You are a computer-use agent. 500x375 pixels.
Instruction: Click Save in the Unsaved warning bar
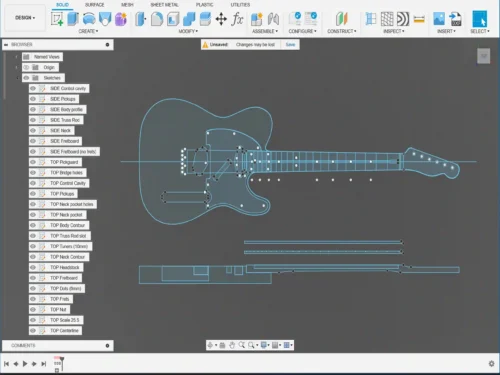coord(290,44)
